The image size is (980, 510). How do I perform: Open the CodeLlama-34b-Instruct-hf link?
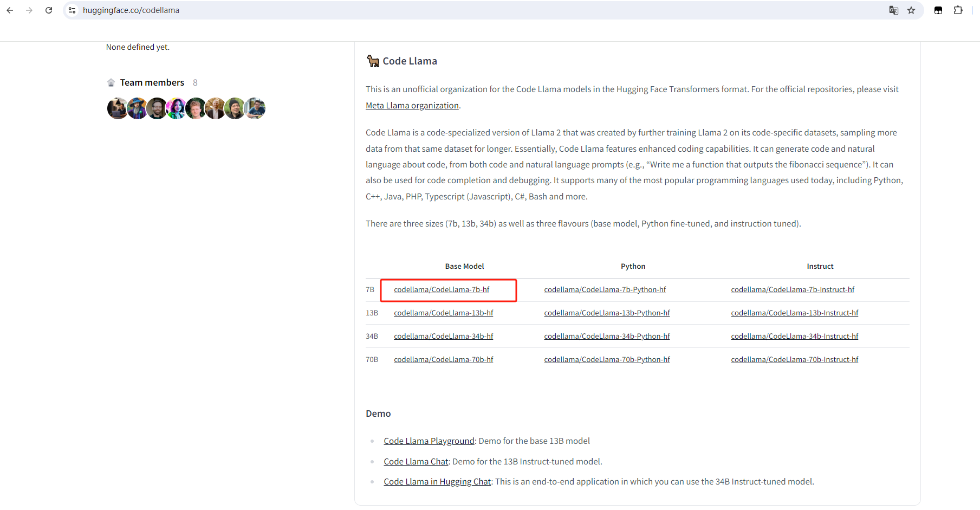tap(795, 337)
